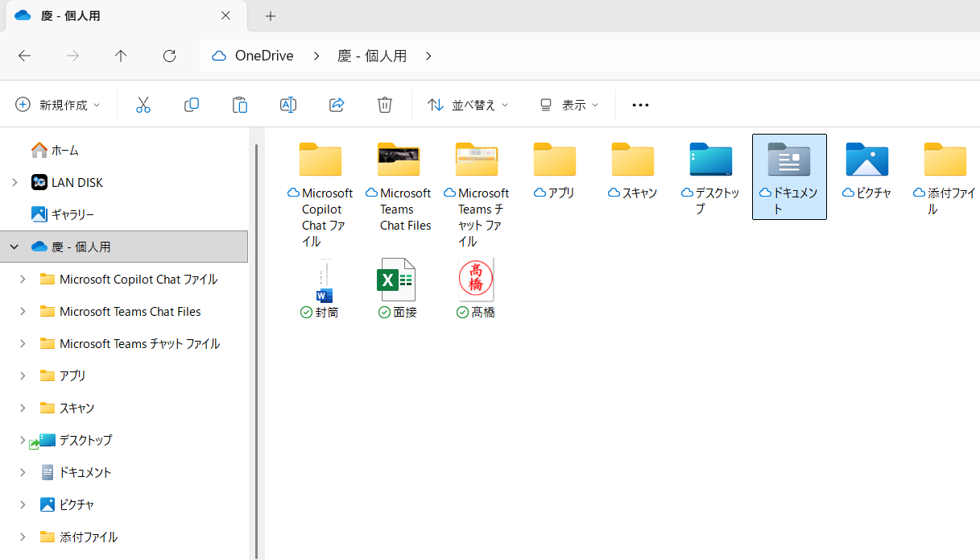This screenshot has height=560, width=980.
Task: Select the 髙橋 stamp image file
Action: [477, 288]
